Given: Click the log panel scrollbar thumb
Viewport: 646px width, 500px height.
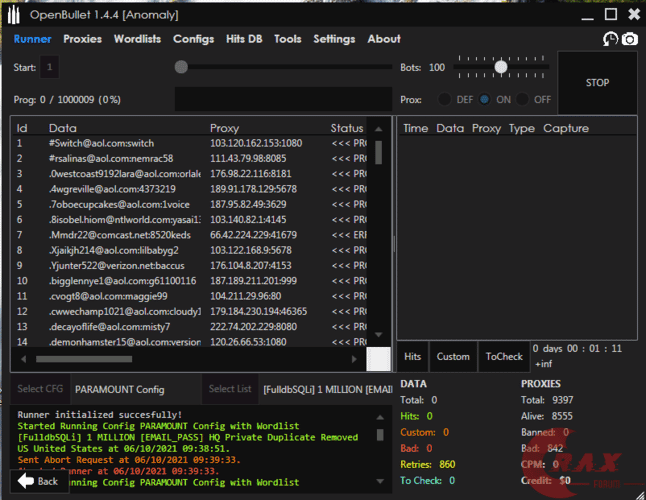Looking at the screenshot, I should [380, 435].
